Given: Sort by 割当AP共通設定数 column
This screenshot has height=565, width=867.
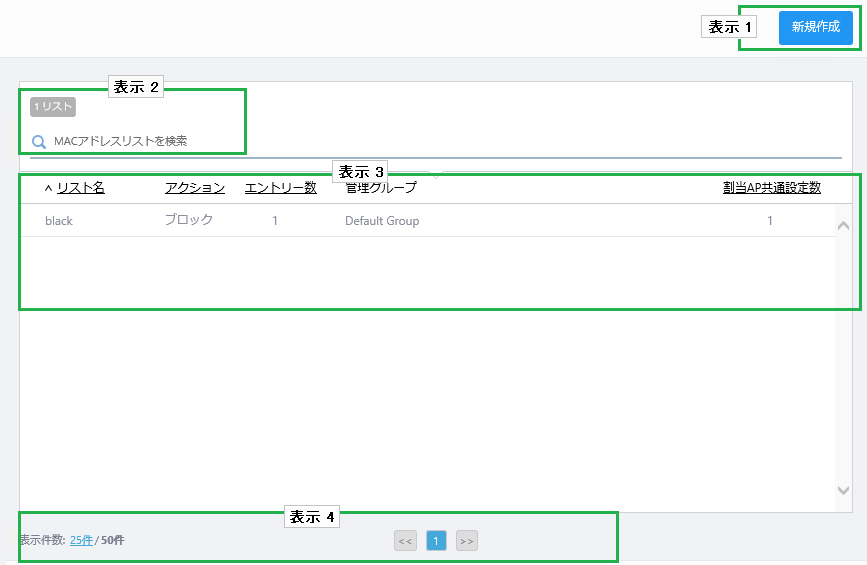Looking at the screenshot, I should tap(772, 188).
